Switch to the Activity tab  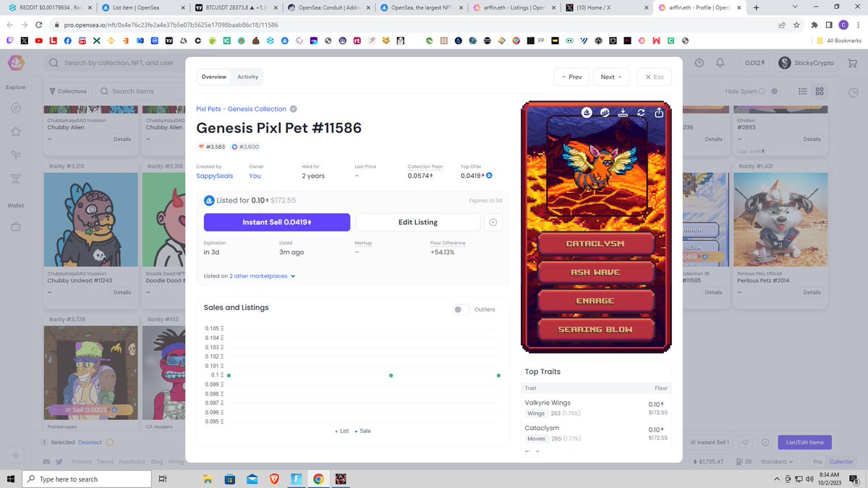point(247,77)
